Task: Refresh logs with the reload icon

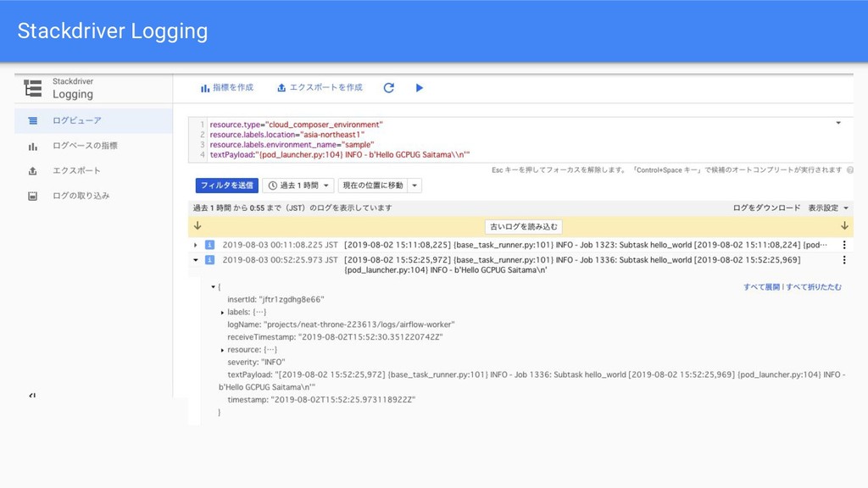Action: click(388, 87)
